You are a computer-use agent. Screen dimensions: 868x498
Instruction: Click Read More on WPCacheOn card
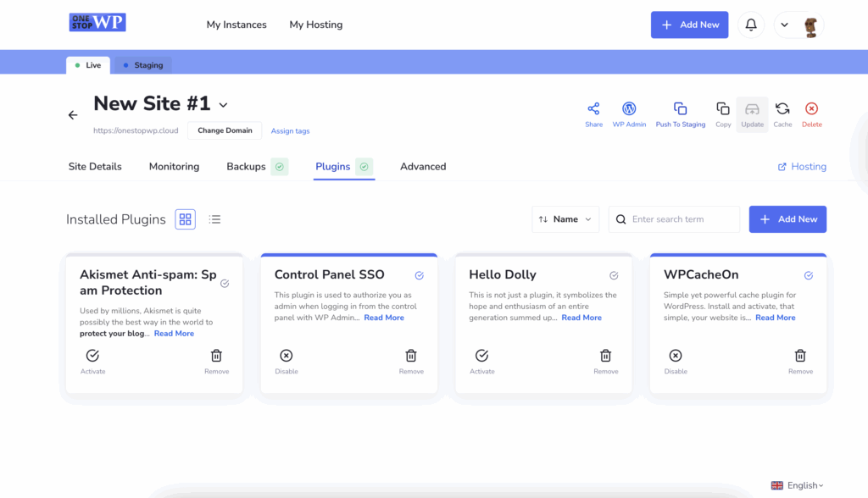(775, 318)
